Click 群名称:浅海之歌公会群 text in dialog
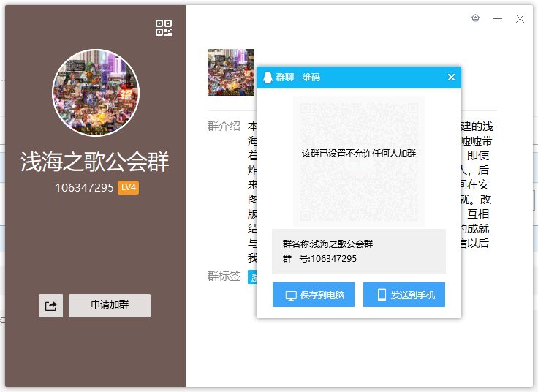 [327, 244]
